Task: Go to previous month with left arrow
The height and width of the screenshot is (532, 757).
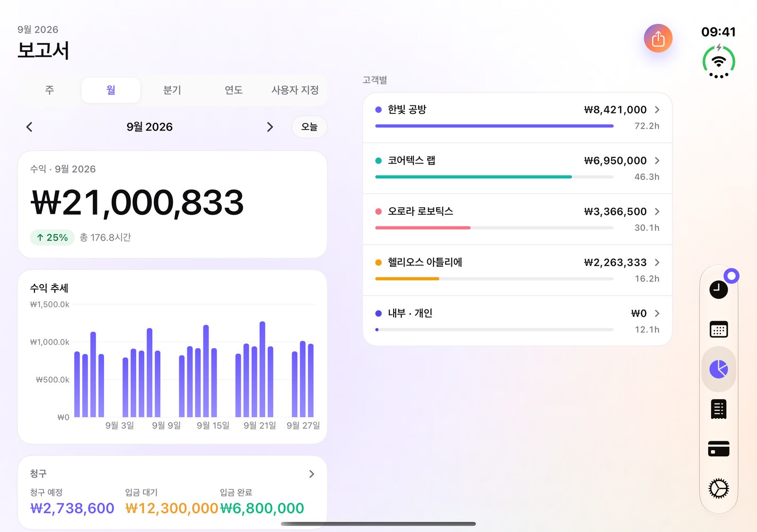Action: (x=29, y=127)
